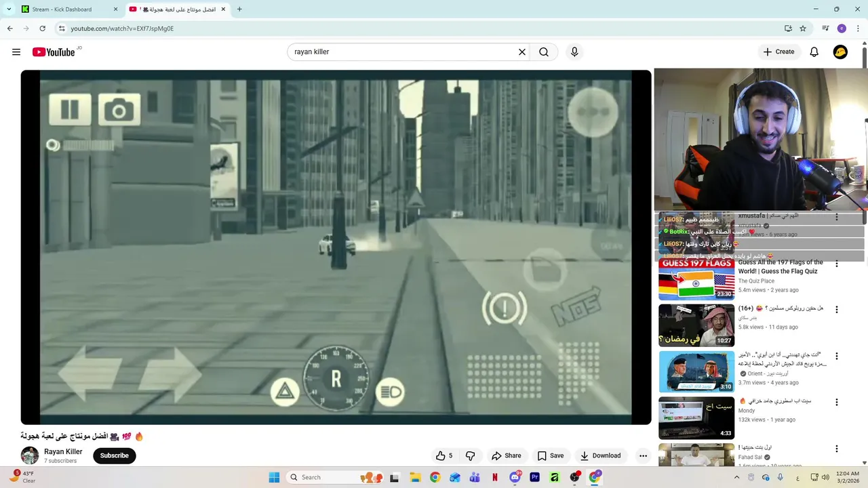Open Rayan Killer channel avatar
This screenshot has height=488, width=868.
pyautogui.click(x=30, y=455)
